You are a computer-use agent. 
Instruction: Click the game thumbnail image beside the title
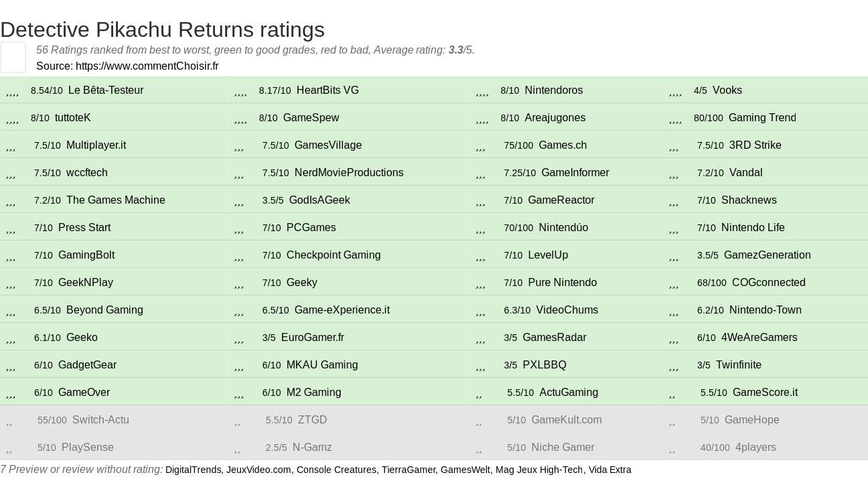pos(13,57)
